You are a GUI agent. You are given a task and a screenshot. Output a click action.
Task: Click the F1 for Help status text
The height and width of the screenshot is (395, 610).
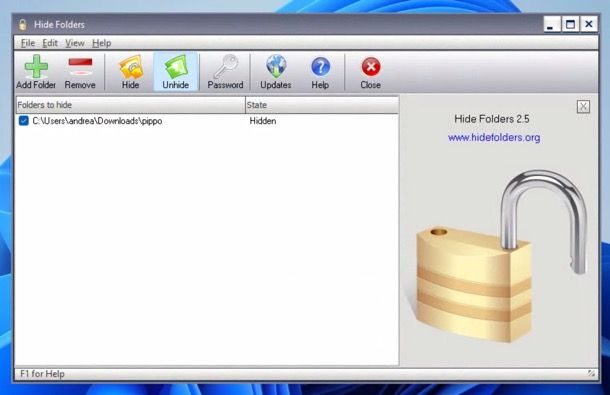[42, 374]
